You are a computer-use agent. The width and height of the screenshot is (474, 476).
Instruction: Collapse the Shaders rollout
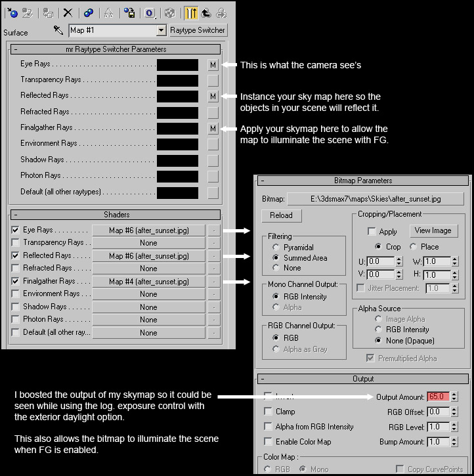tap(116, 215)
